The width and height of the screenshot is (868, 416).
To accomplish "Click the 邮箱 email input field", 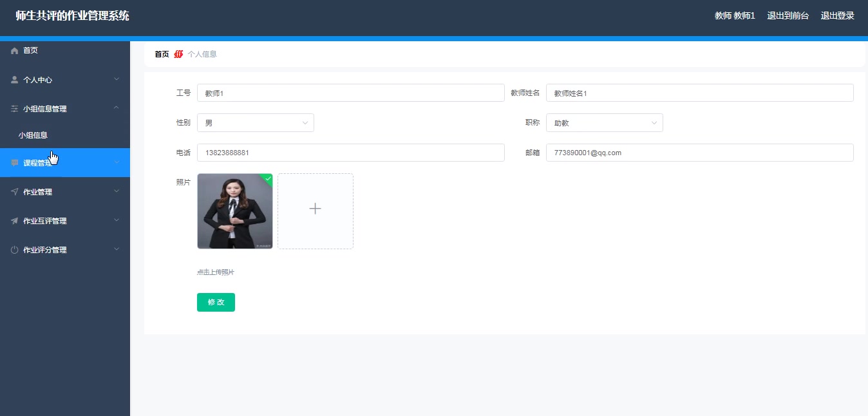I will 700,153.
